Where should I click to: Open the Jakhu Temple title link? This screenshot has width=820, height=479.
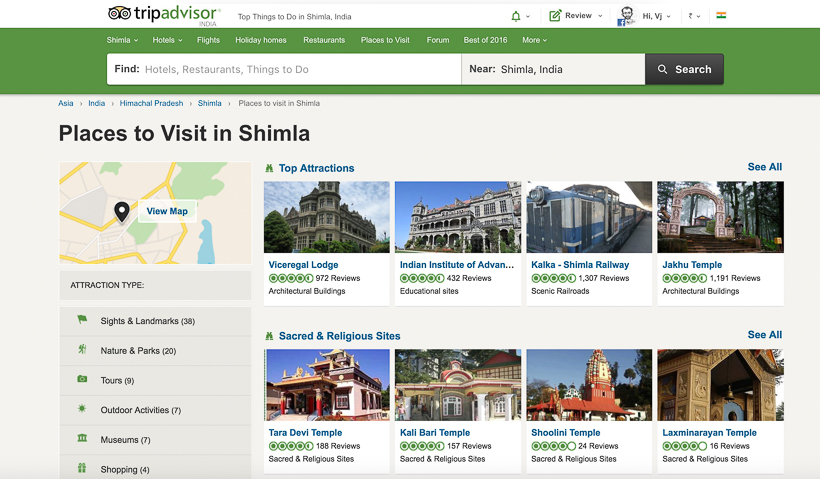[x=692, y=265]
